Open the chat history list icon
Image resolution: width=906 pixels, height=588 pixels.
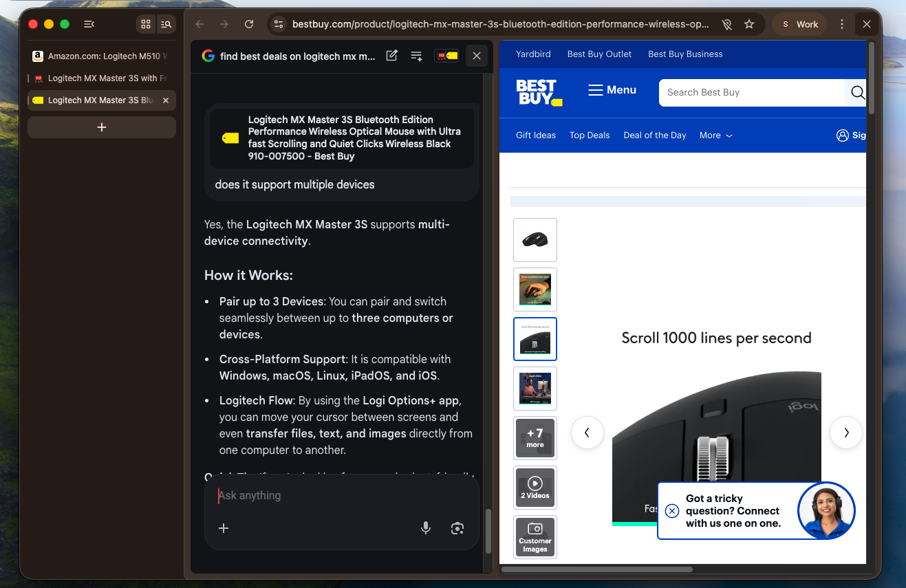coord(416,56)
